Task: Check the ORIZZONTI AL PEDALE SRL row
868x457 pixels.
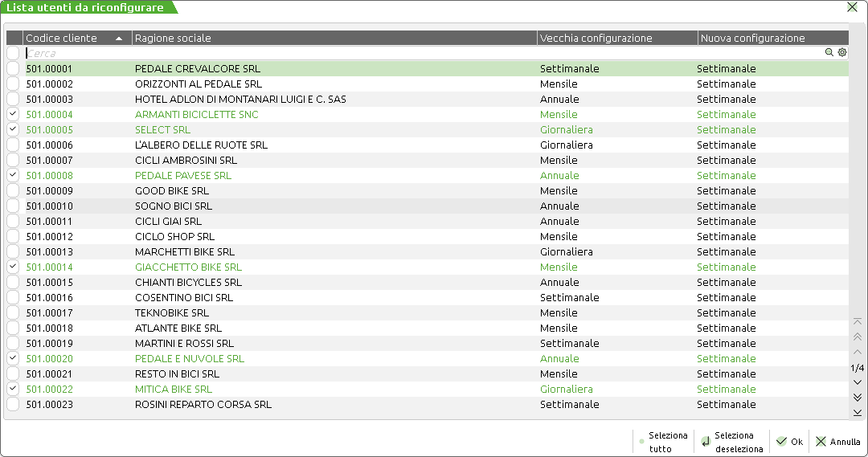Action: coord(13,84)
